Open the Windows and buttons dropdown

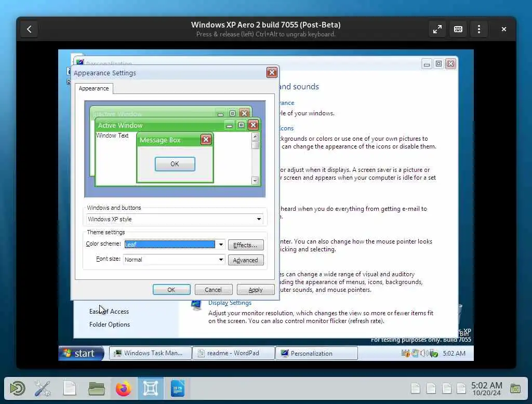pos(175,219)
